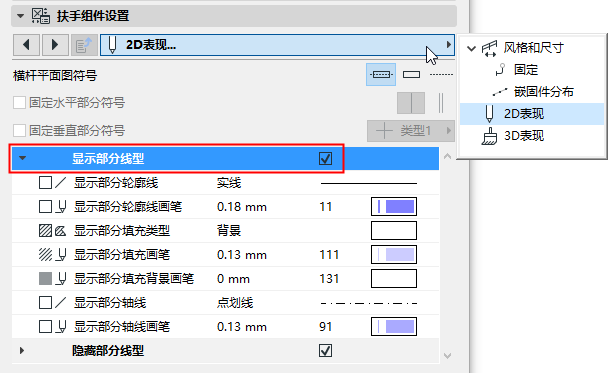Open pen 91 color swatch
608x373 pixels.
[394, 326]
